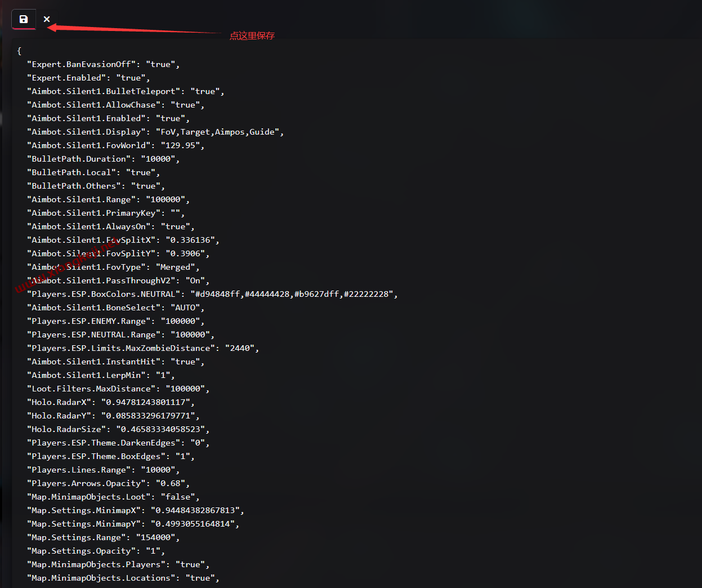The image size is (702, 588).
Task: Place cursor on the Expert.BanEvasionOff key
Action: pyautogui.click(x=81, y=64)
